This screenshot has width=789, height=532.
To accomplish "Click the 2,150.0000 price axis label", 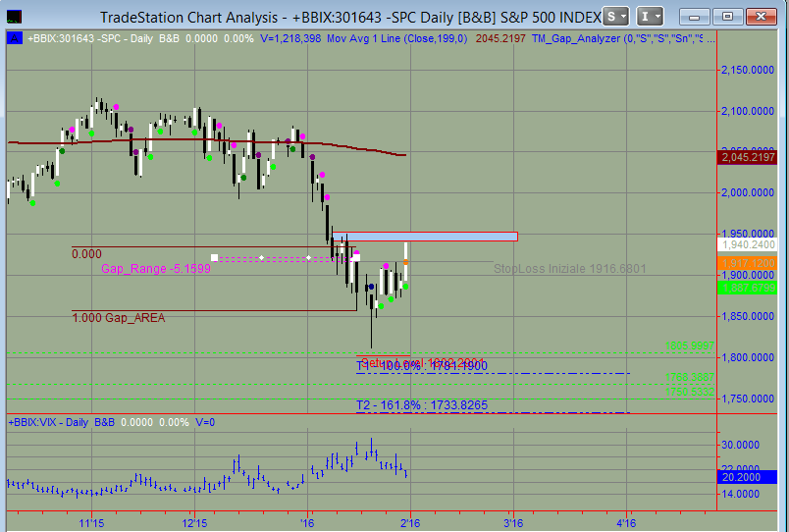I will [747, 70].
